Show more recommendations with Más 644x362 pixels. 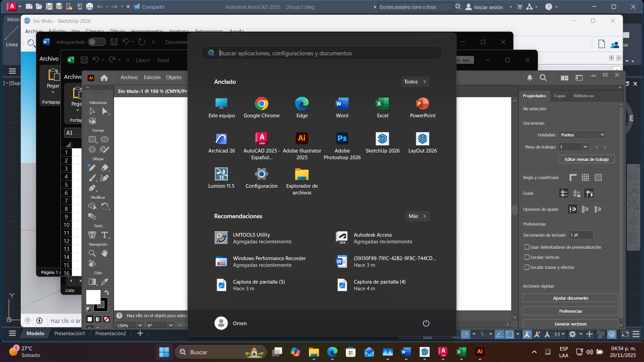click(x=417, y=216)
